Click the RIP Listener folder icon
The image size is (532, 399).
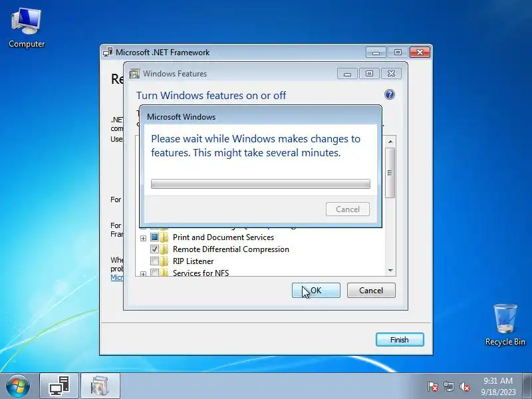pos(164,261)
